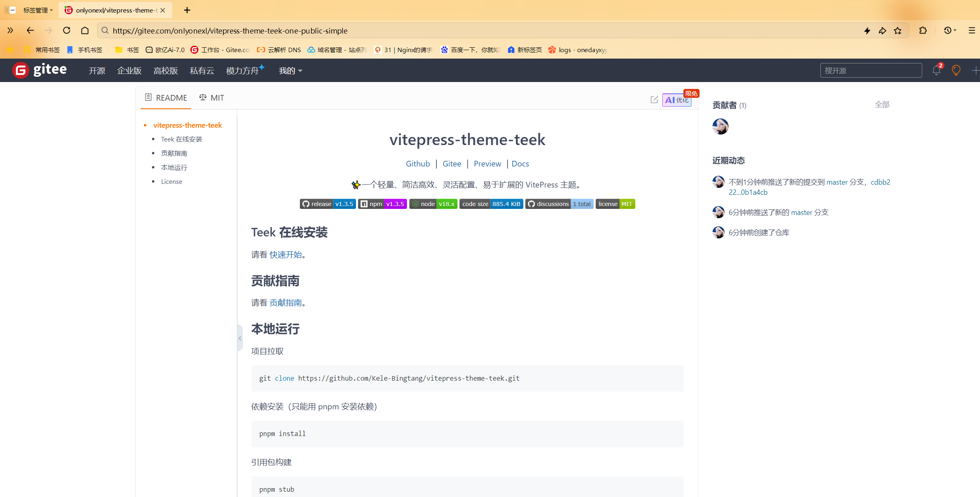Open the extensions puzzle icon
The width and height of the screenshot is (980, 497).
click(x=923, y=30)
